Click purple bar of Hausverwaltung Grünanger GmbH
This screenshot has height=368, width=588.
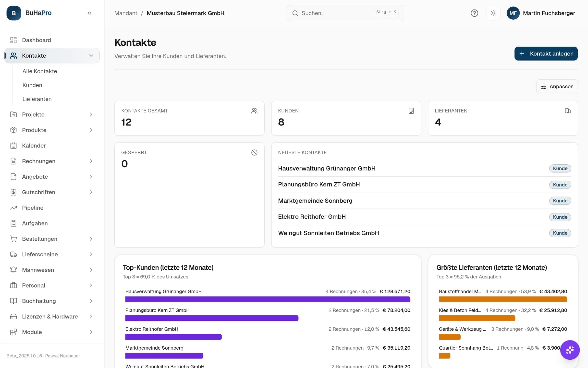(x=268, y=299)
